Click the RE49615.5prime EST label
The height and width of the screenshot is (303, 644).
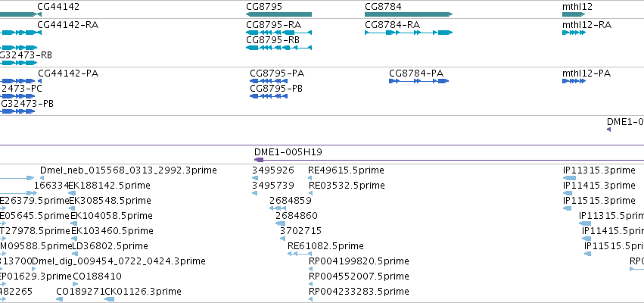coord(347,170)
